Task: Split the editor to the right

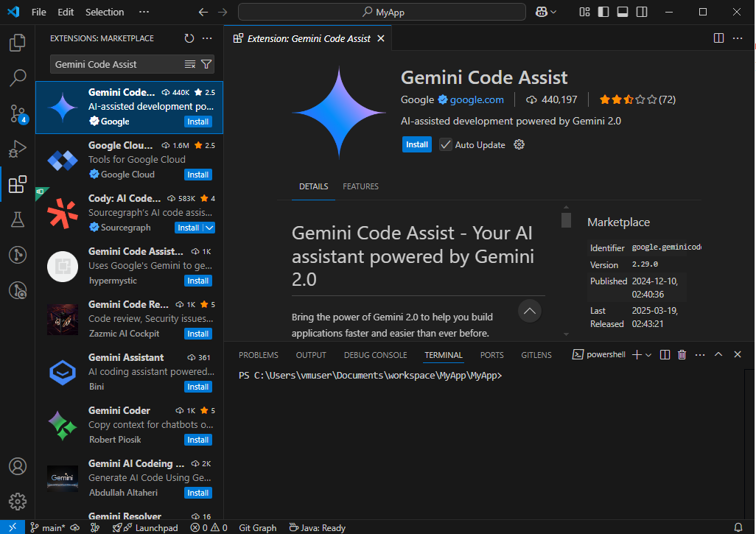Action: [718, 38]
